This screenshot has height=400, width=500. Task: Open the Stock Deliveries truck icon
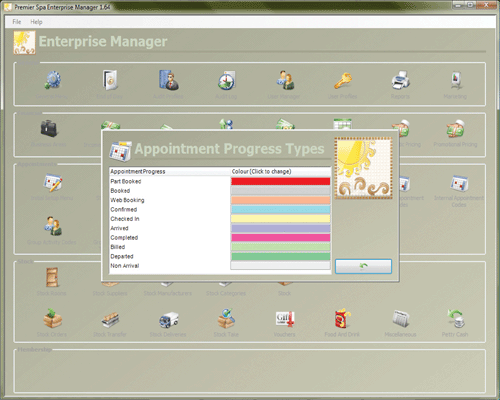click(168, 320)
